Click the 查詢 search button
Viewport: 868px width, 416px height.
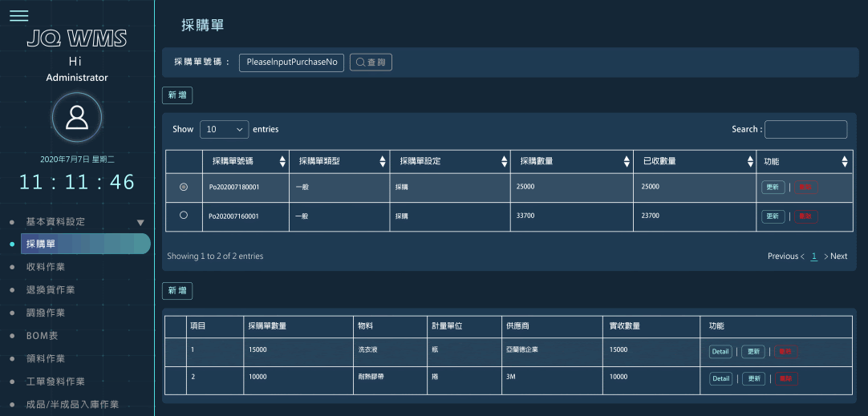coord(371,63)
